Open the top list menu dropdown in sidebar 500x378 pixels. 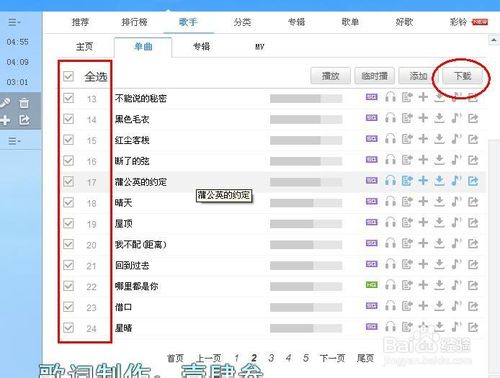pyautogui.click(x=14, y=22)
